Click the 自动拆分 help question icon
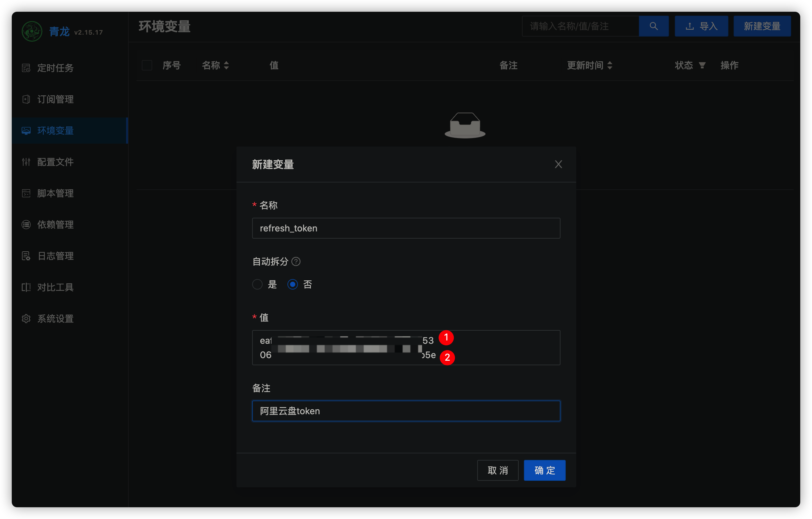 pyautogui.click(x=296, y=261)
